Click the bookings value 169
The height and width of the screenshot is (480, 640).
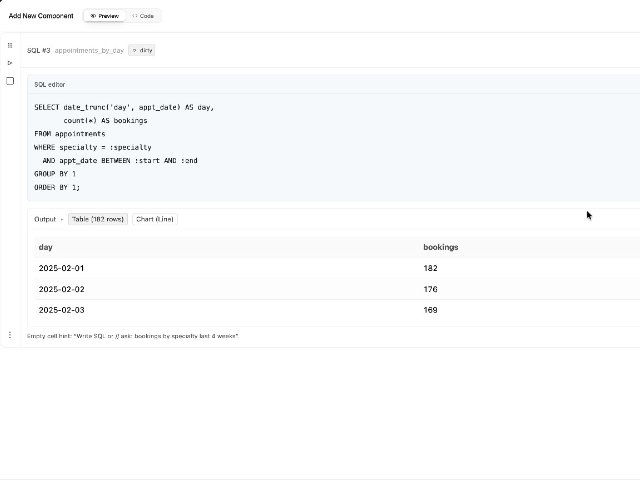pos(430,310)
